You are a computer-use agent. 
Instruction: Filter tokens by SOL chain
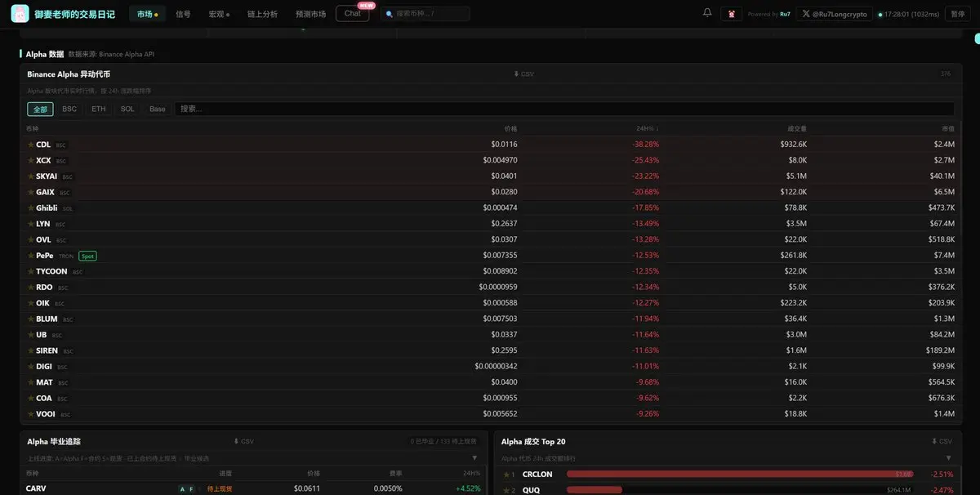pos(127,109)
